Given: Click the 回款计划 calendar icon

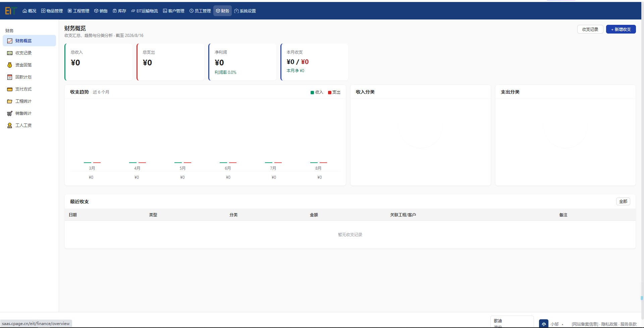Looking at the screenshot, I should point(10,77).
